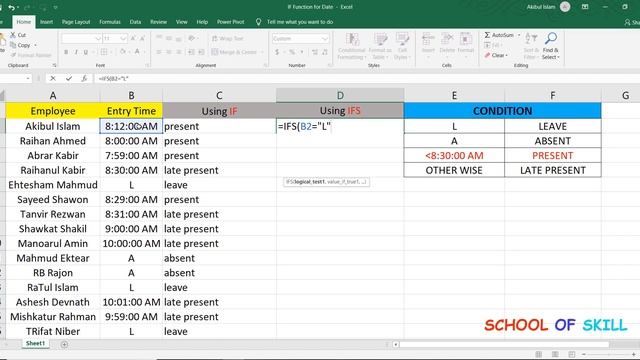Image resolution: width=640 pixels, height=360 pixels.
Task: Open the Review tab
Action: click(158, 22)
